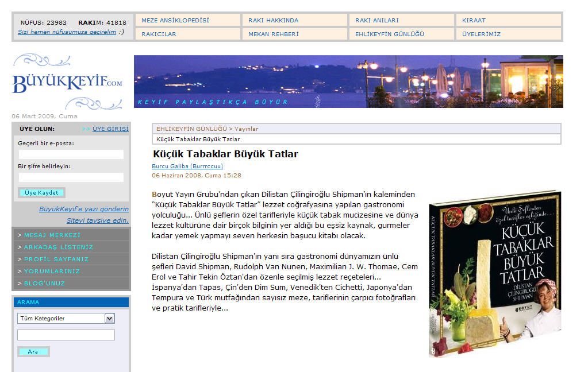Open Üyelerimiz members page
This screenshot has height=372, width=588.
(x=481, y=34)
